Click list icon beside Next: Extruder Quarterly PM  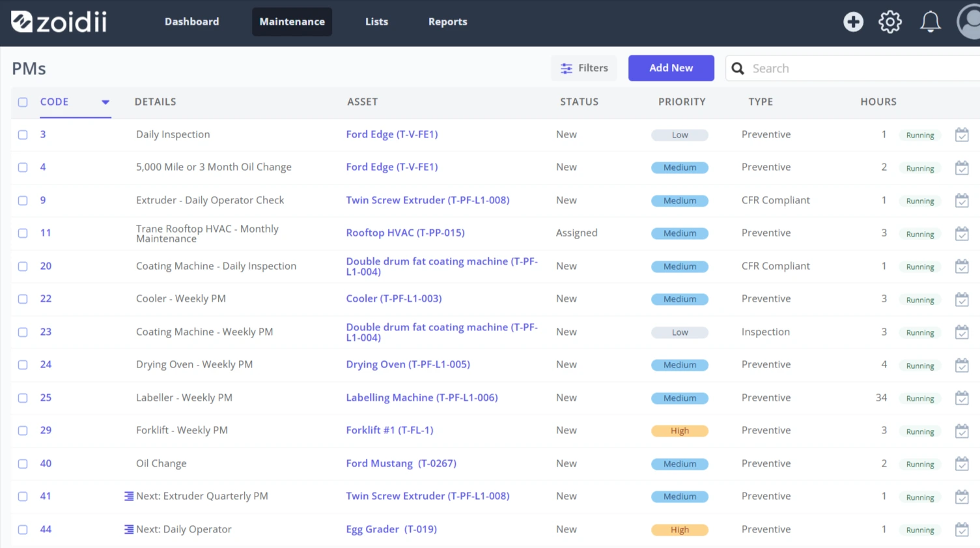pos(129,497)
